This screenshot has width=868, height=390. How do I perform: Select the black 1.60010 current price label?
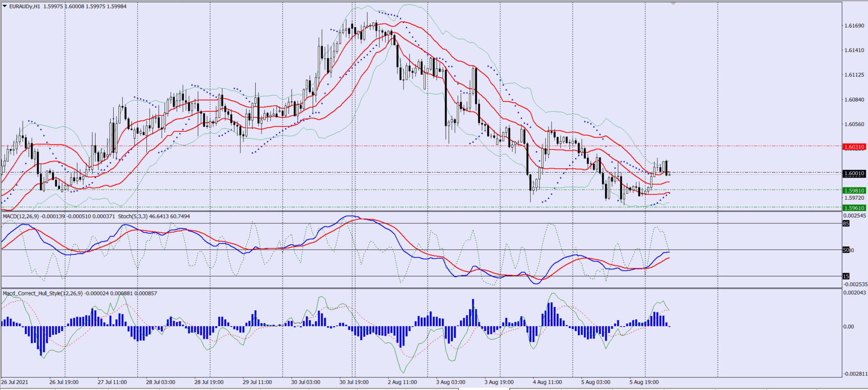coord(854,173)
